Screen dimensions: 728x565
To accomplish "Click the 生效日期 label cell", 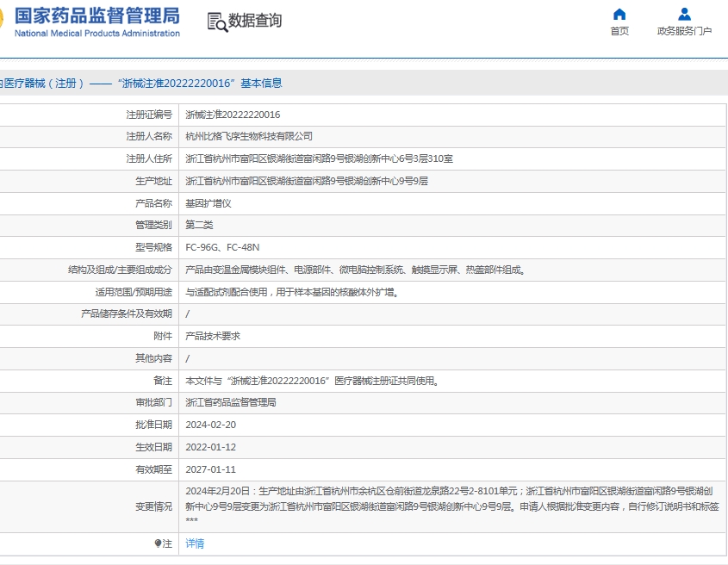I will [153, 447].
